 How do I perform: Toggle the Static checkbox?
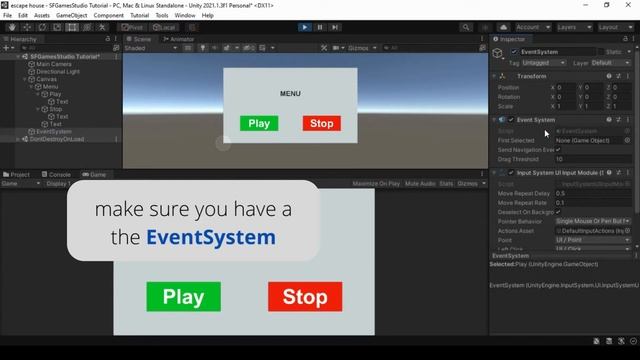click(600, 52)
